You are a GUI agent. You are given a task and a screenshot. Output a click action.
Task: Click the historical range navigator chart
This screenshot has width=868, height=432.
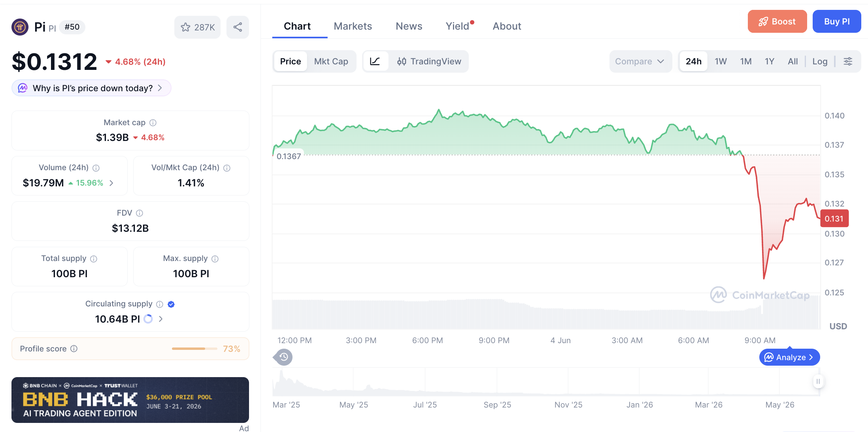pos(545,381)
